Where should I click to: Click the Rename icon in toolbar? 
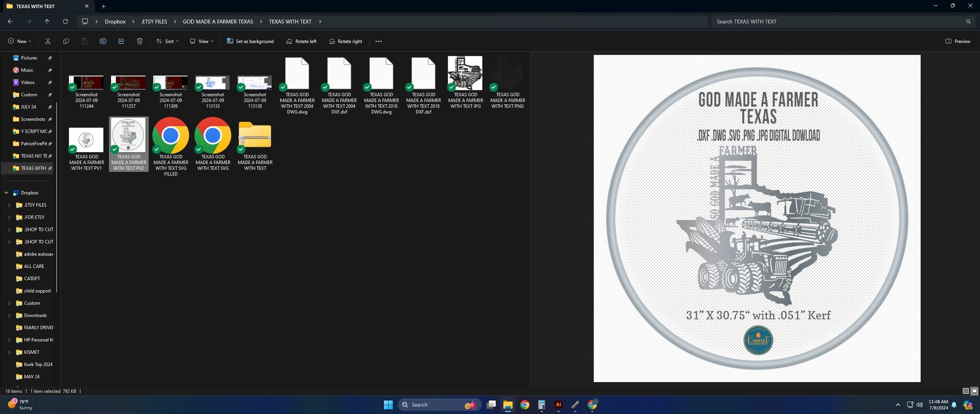[x=103, y=41]
